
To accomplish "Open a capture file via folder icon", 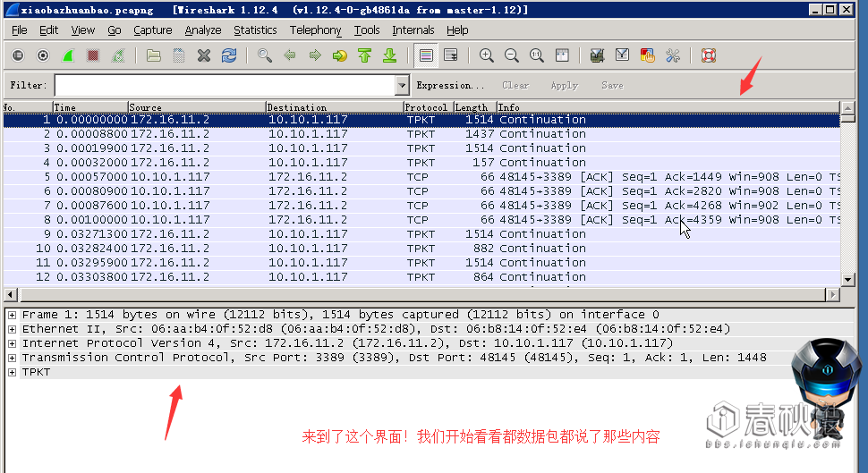I will pyautogui.click(x=153, y=55).
